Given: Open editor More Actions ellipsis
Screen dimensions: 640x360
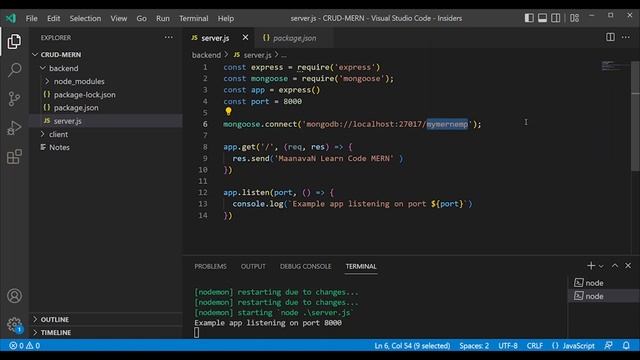Looking at the screenshot, I should [625, 37].
